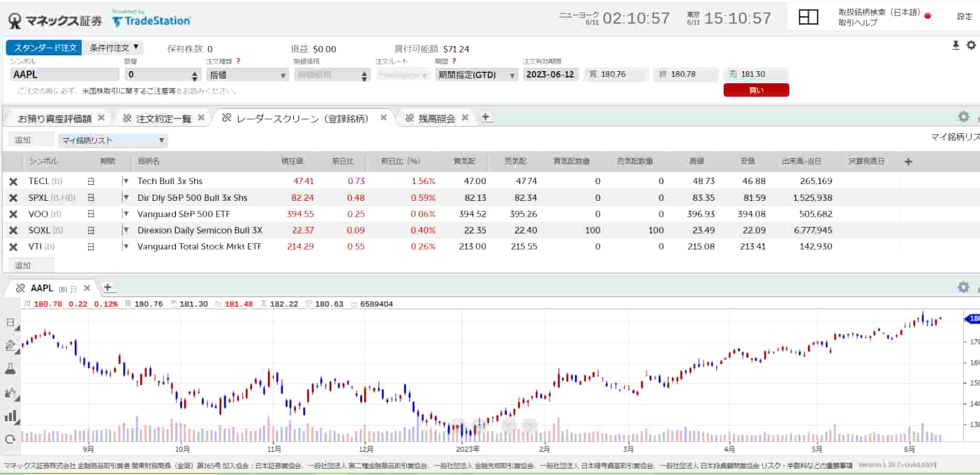
Task: Add new chart tab beside AAPL
Action: [x=107, y=287]
